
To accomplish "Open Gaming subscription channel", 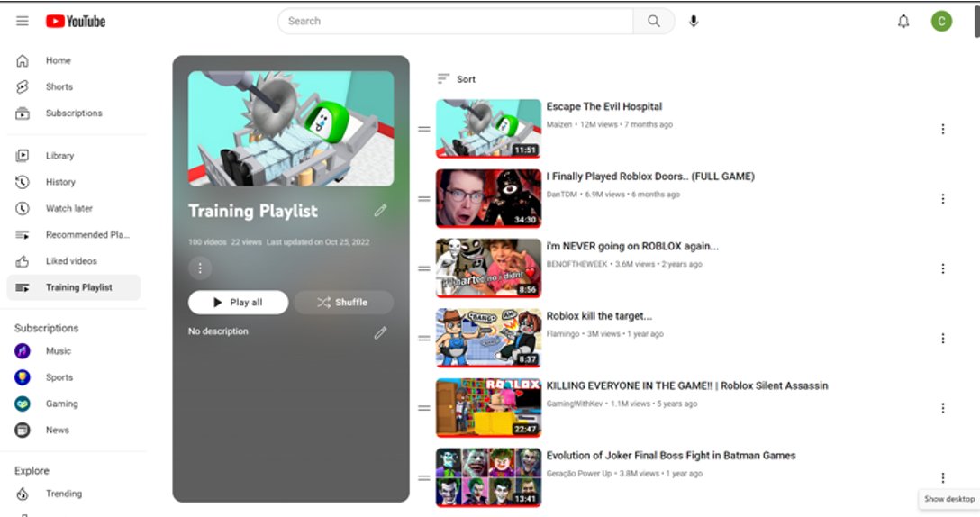I will click(x=74, y=404).
